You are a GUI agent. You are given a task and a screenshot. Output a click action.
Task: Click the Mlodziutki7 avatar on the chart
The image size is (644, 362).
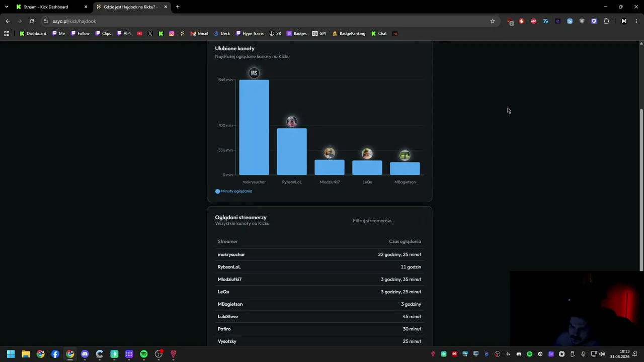click(x=330, y=153)
